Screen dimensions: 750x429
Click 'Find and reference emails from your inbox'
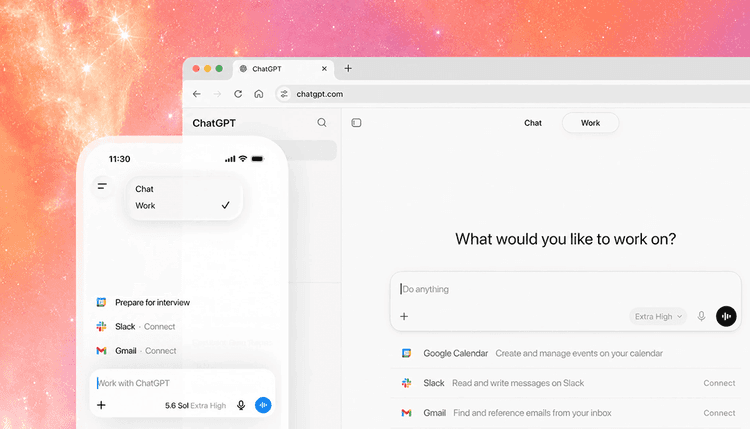pos(532,413)
